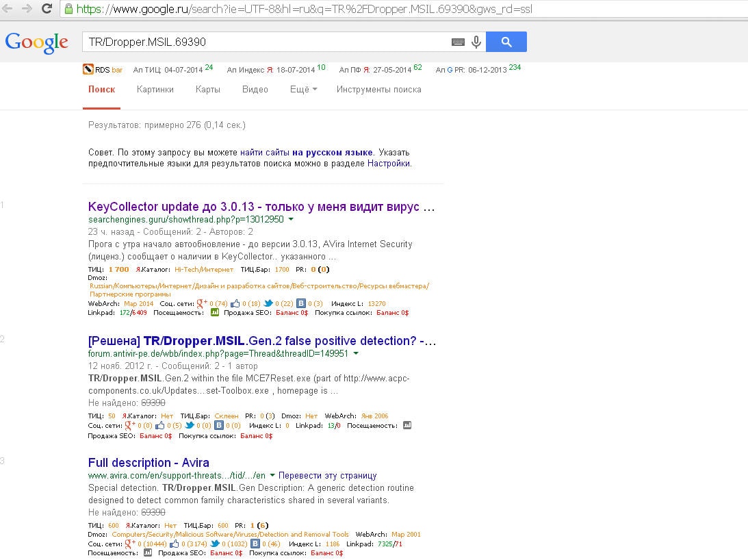Click Linkpad value 172/6409
This screenshot has width=748, height=560.
pos(133,313)
